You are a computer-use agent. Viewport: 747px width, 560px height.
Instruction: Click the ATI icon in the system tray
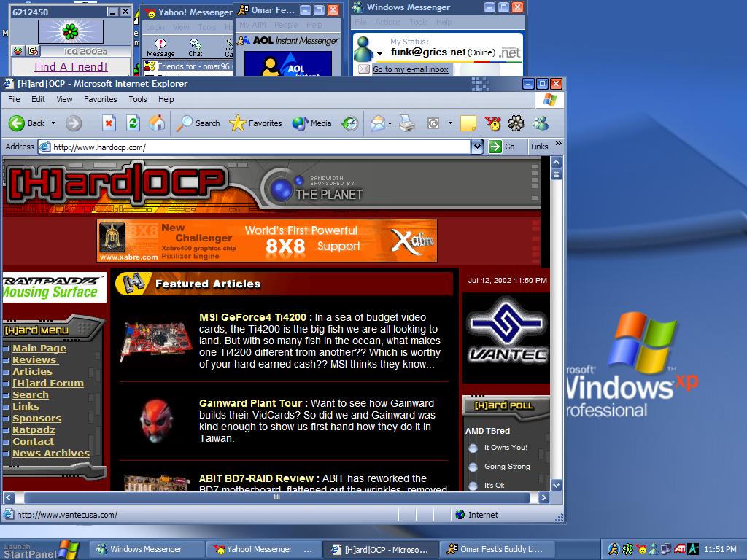[680, 549]
